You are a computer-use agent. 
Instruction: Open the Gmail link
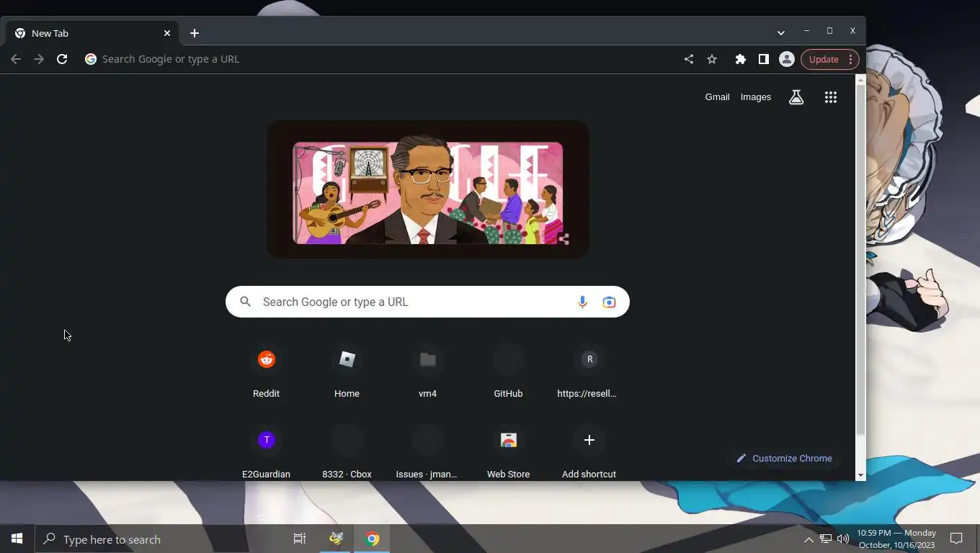coord(717,97)
